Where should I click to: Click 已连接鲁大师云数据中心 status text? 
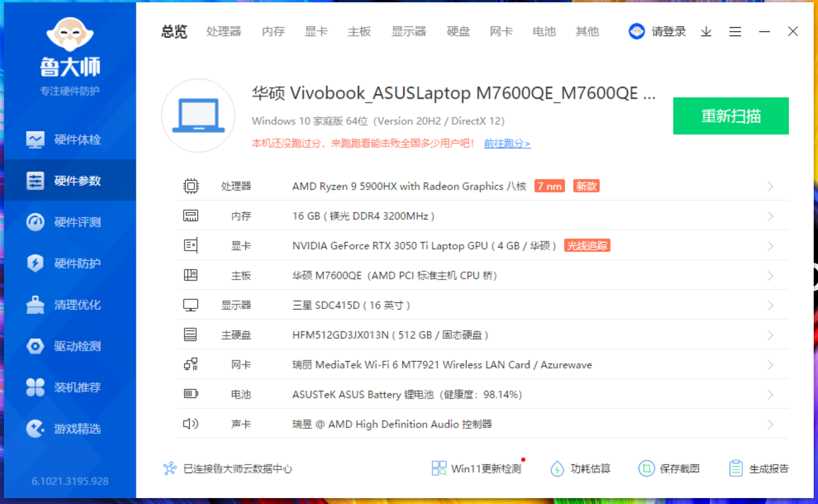click(x=238, y=469)
